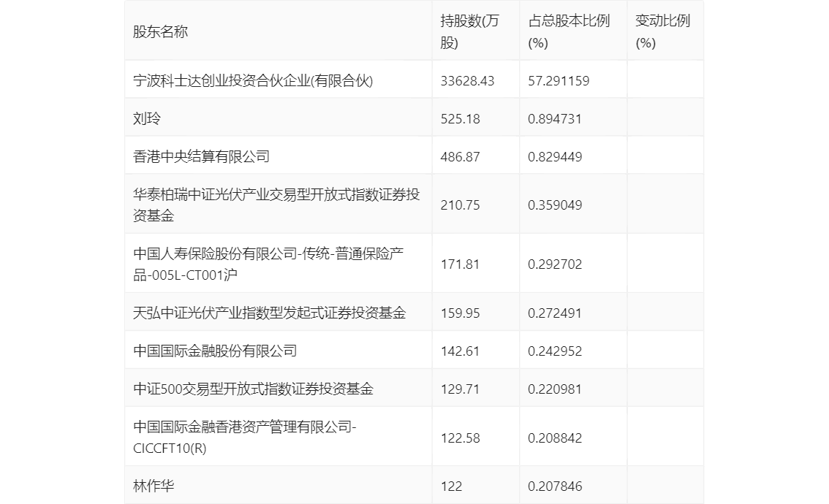829x504 pixels.
Task: Select the percentage 0.829449
Action: tap(555, 157)
